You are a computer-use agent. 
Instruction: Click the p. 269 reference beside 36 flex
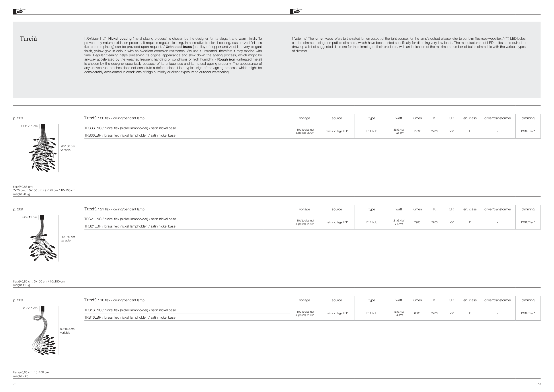coord(18,118)
